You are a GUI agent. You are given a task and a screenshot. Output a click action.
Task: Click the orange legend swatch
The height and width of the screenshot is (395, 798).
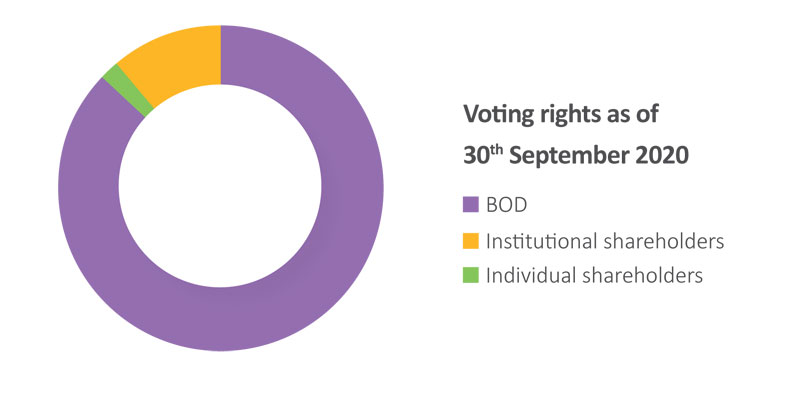pyautogui.click(x=471, y=241)
